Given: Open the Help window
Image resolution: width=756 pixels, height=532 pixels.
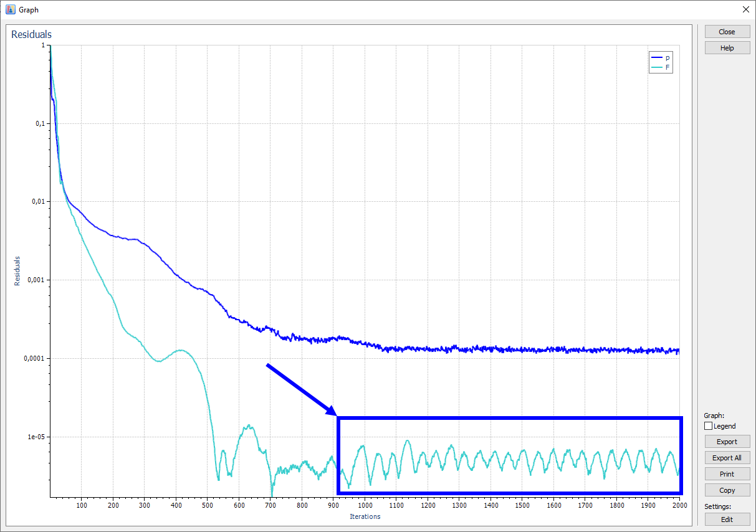Looking at the screenshot, I should (x=727, y=47).
